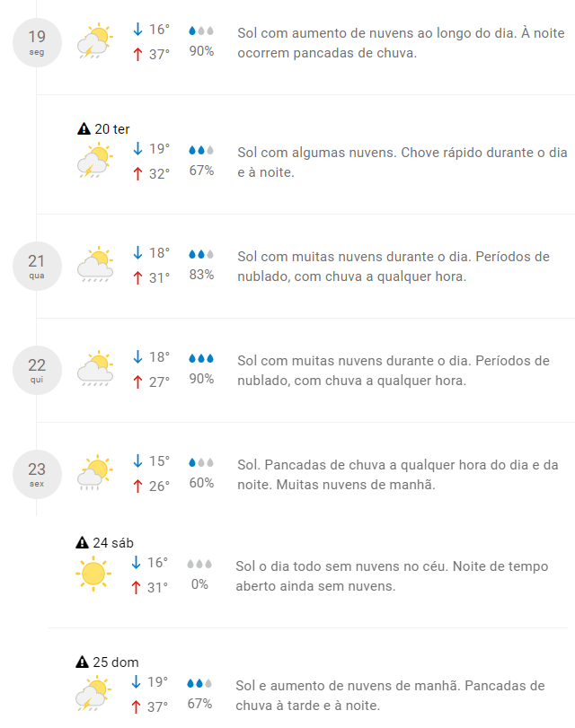
Task: Click the alert triangle next to 24 sáb
Action: (84, 543)
